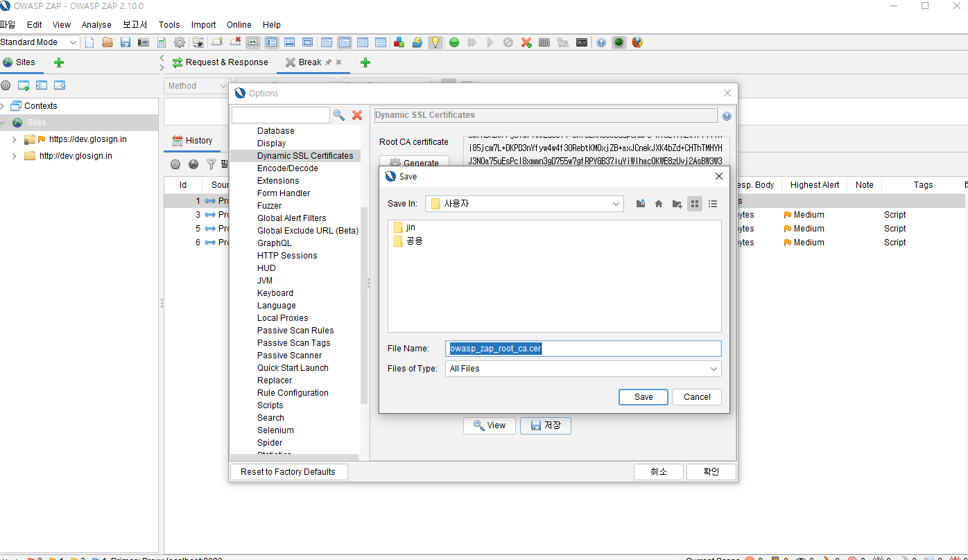Switch Save dialog to list details view

[x=713, y=204]
